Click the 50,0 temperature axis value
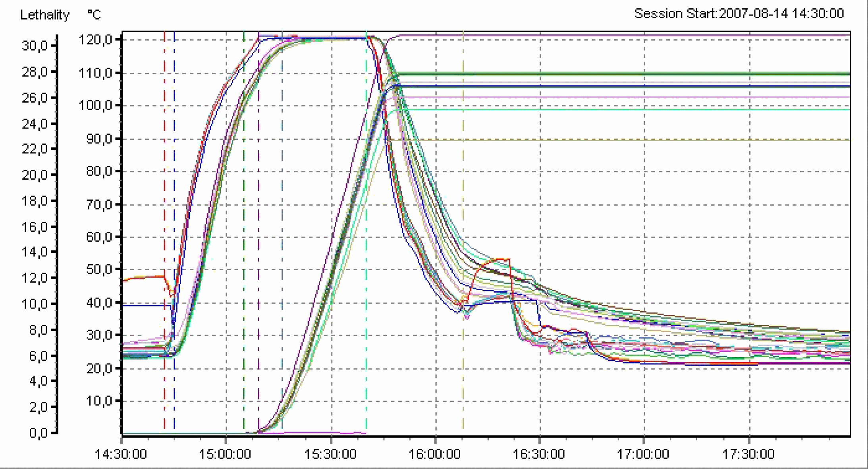The height and width of the screenshot is (469, 868). [99, 269]
